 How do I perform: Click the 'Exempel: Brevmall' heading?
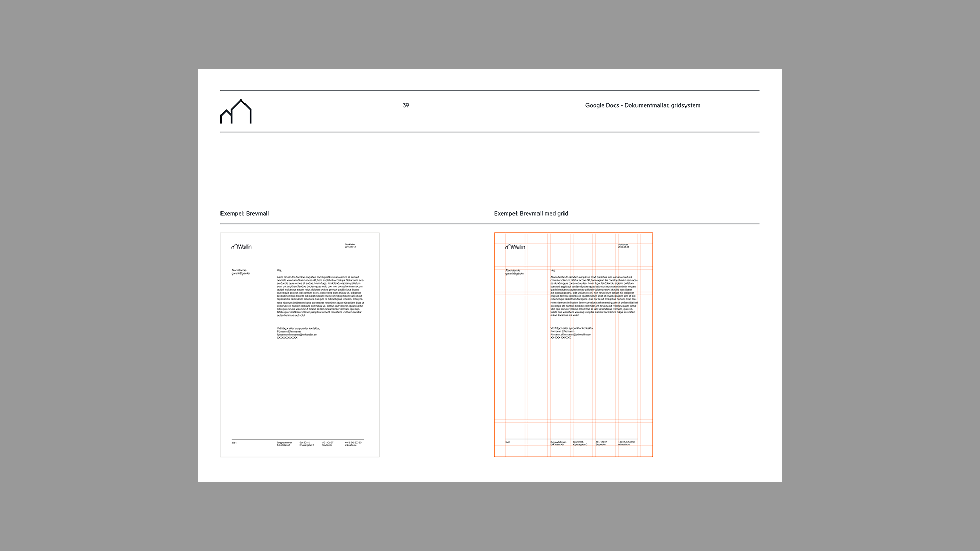[244, 214]
